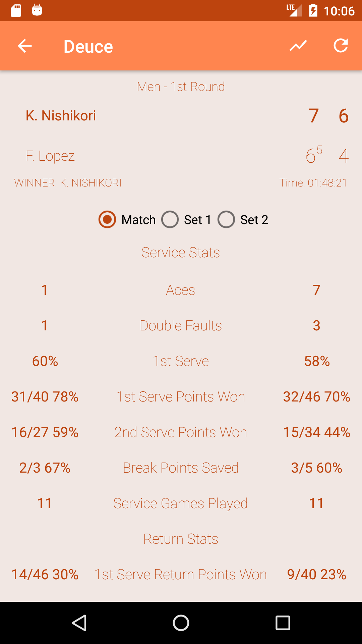
Task: Select the Match radio button
Action: coord(107,220)
